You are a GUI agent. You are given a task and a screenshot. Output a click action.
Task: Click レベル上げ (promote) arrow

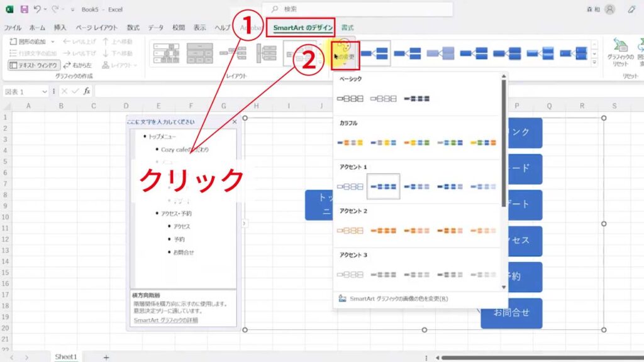[79, 41]
